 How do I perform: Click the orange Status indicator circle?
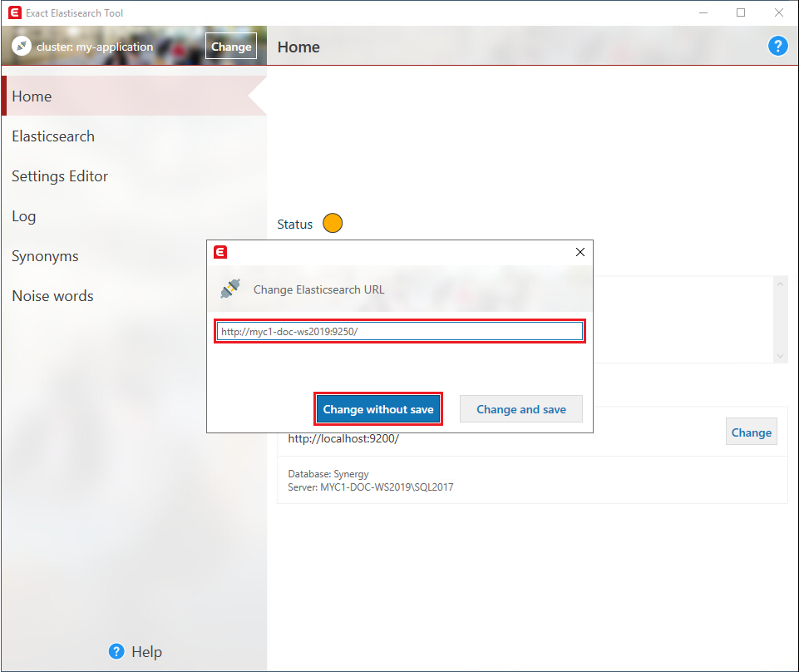pos(333,224)
